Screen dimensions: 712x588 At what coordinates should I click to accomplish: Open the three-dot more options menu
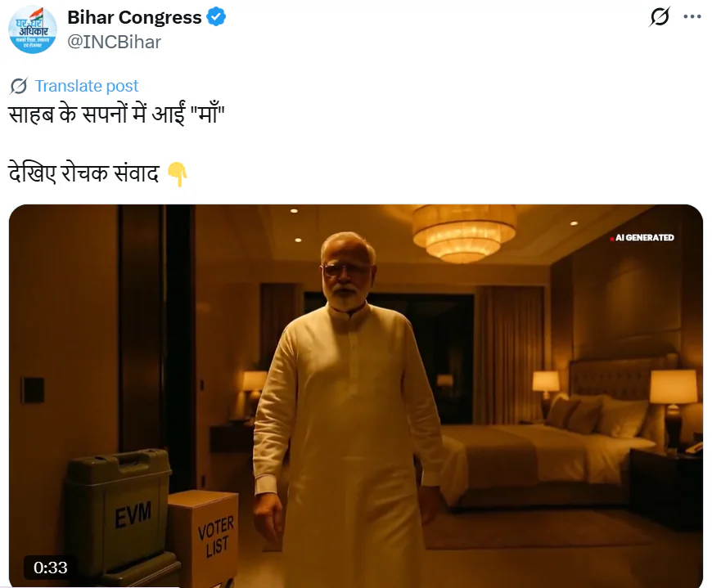692,17
